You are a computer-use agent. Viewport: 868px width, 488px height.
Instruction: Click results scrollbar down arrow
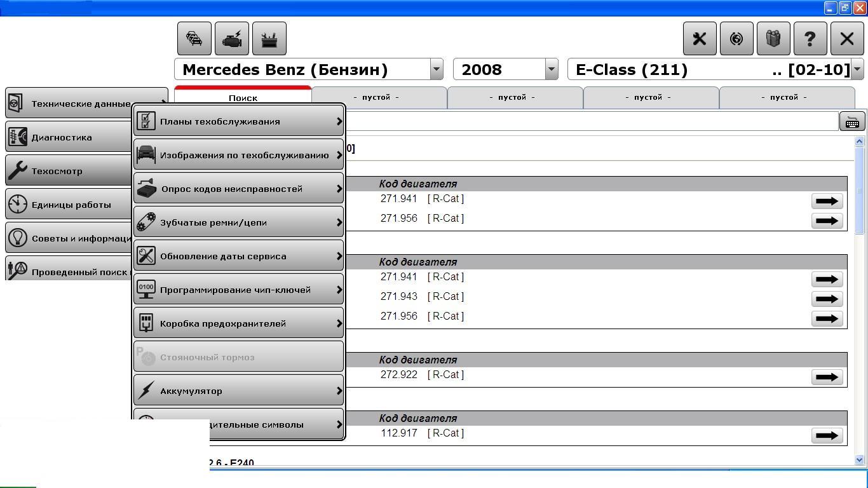(x=860, y=459)
